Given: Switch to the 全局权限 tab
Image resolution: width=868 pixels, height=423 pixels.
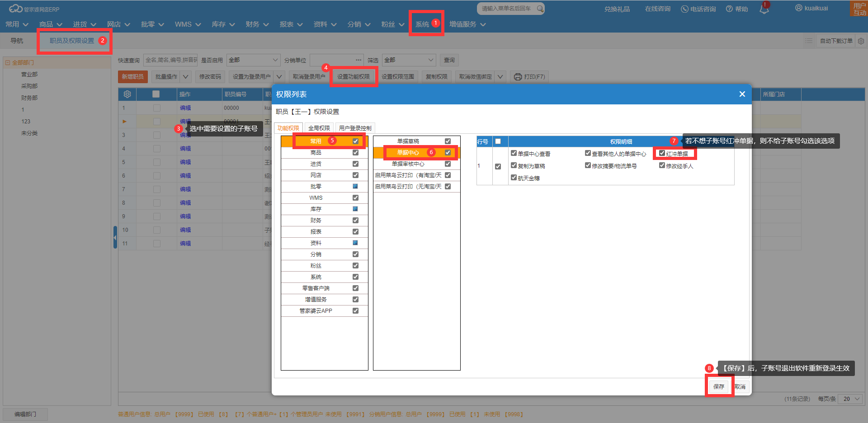Looking at the screenshot, I should pos(319,128).
